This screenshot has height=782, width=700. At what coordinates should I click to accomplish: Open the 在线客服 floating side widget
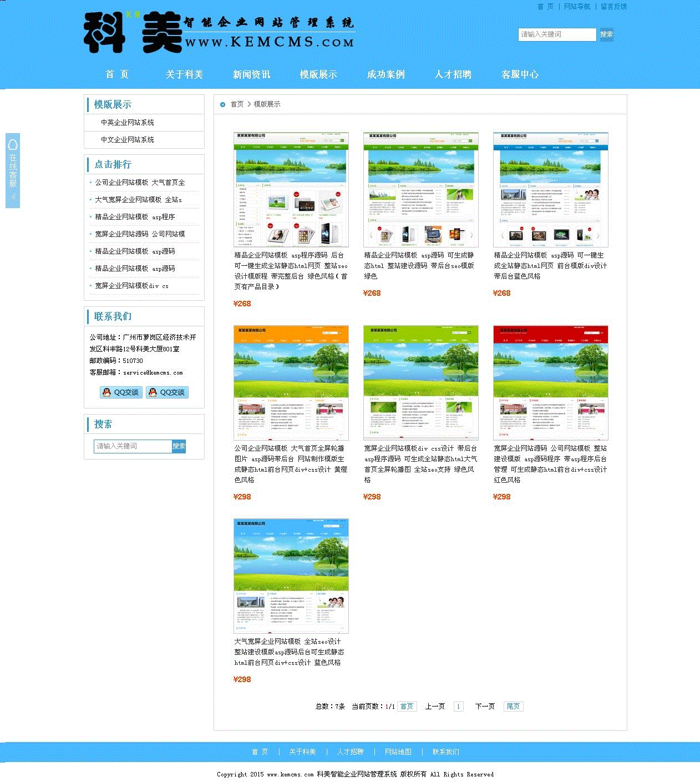(13, 170)
